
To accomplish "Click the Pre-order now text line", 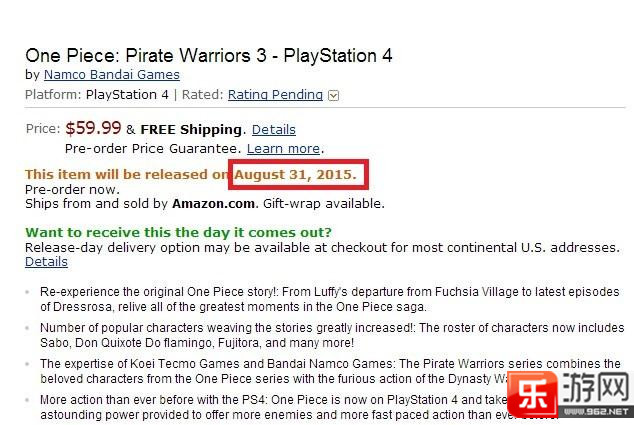I will click(72, 189).
